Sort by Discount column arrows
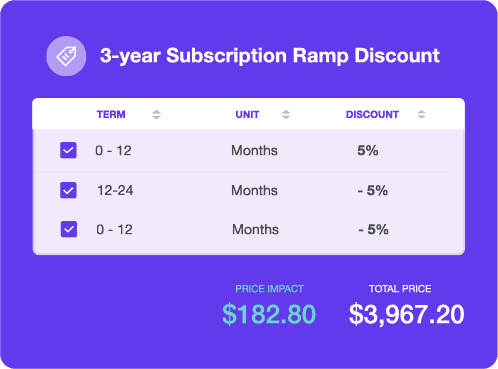Image resolution: width=498 pixels, height=369 pixels. [x=421, y=114]
